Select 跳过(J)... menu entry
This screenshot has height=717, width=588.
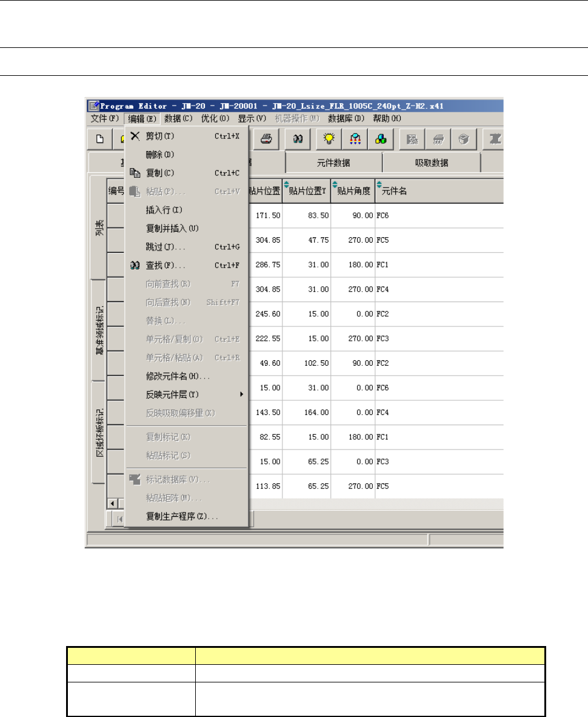point(187,247)
